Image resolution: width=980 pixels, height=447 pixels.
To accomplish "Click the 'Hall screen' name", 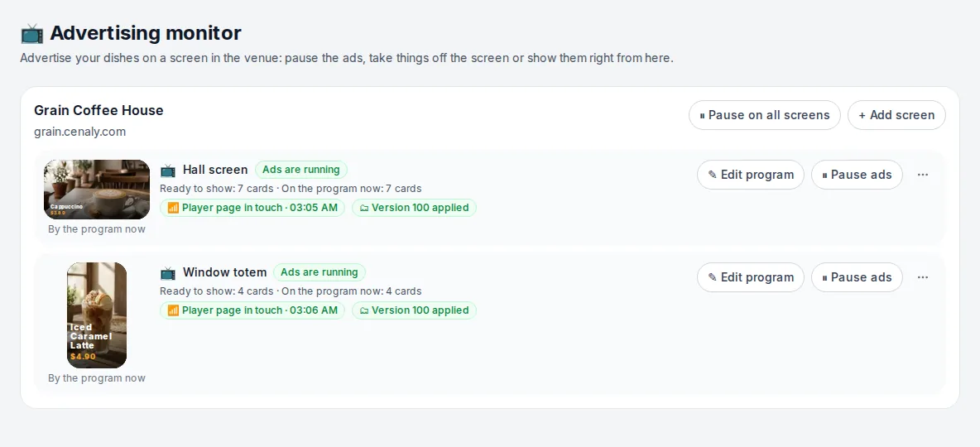I will (x=215, y=170).
